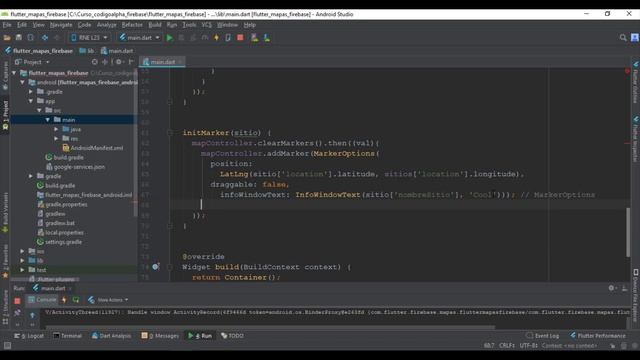
Task: Collapse the flutter_mapas_firebase root tree node
Action: 14,73
